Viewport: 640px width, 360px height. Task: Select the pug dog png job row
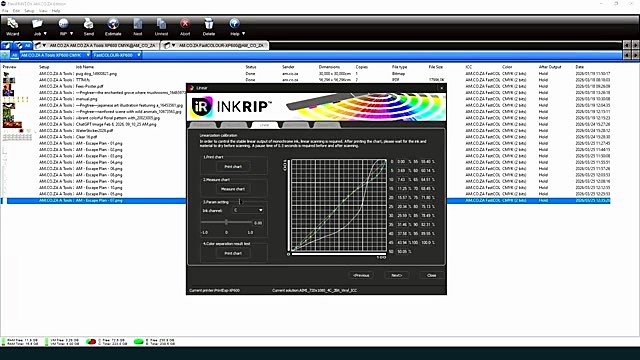click(x=306, y=74)
